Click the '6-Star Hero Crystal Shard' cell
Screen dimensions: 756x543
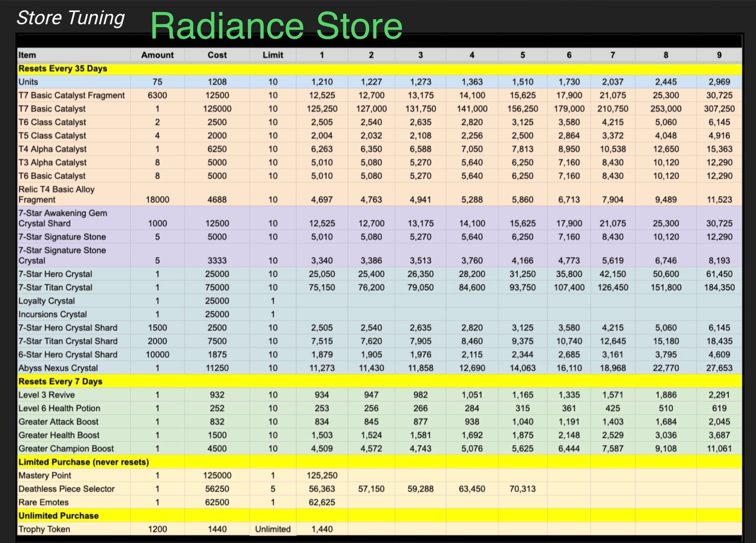pos(74,355)
